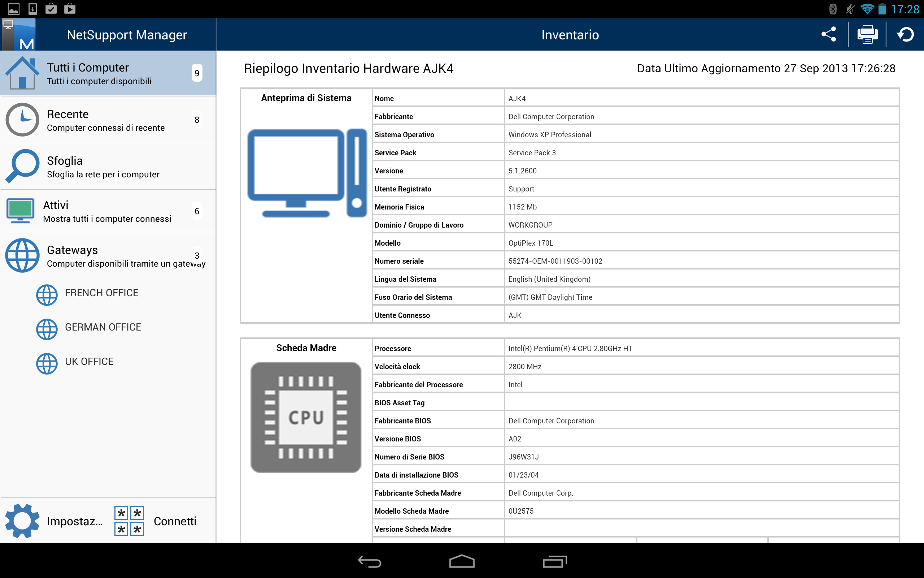
Task: Tap the picture notification icon in status bar
Action: pyautogui.click(x=14, y=9)
